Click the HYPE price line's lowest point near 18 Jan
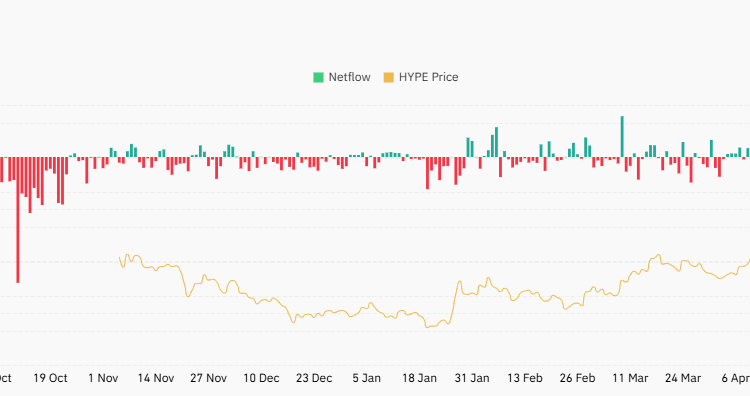The width and height of the screenshot is (750, 396). [x=427, y=327]
